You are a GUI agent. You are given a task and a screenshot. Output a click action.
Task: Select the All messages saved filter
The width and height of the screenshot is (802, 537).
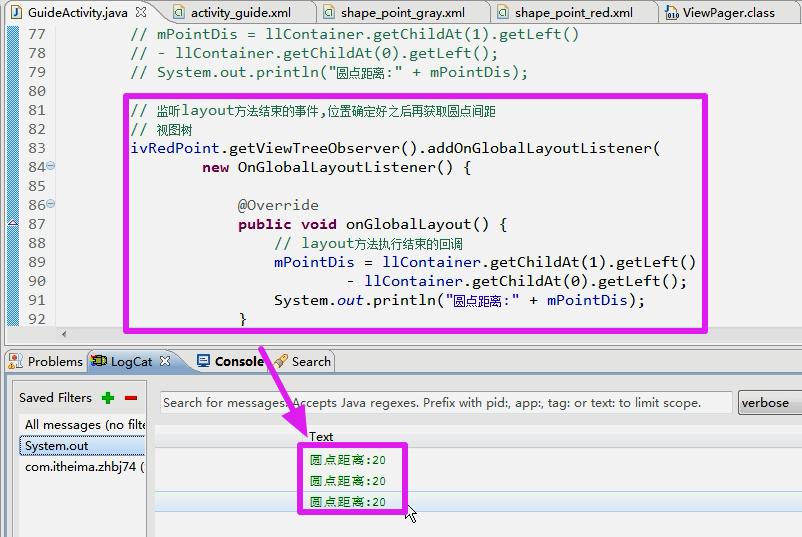pyautogui.click(x=84, y=425)
